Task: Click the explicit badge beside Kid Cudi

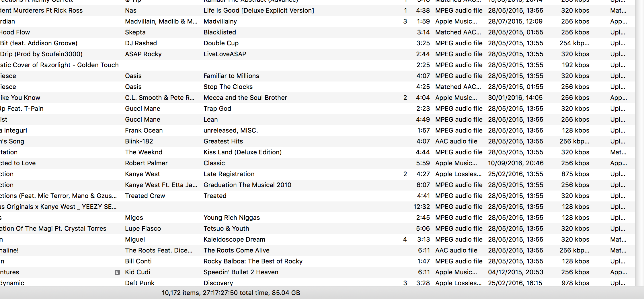Action: pyautogui.click(x=117, y=272)
